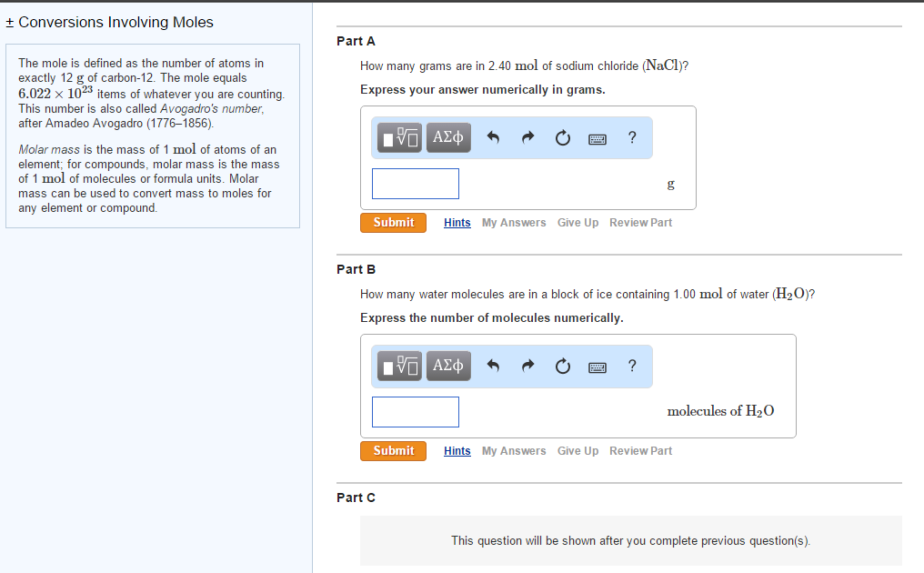Open the on-screen keyboard in Part A

597,137
